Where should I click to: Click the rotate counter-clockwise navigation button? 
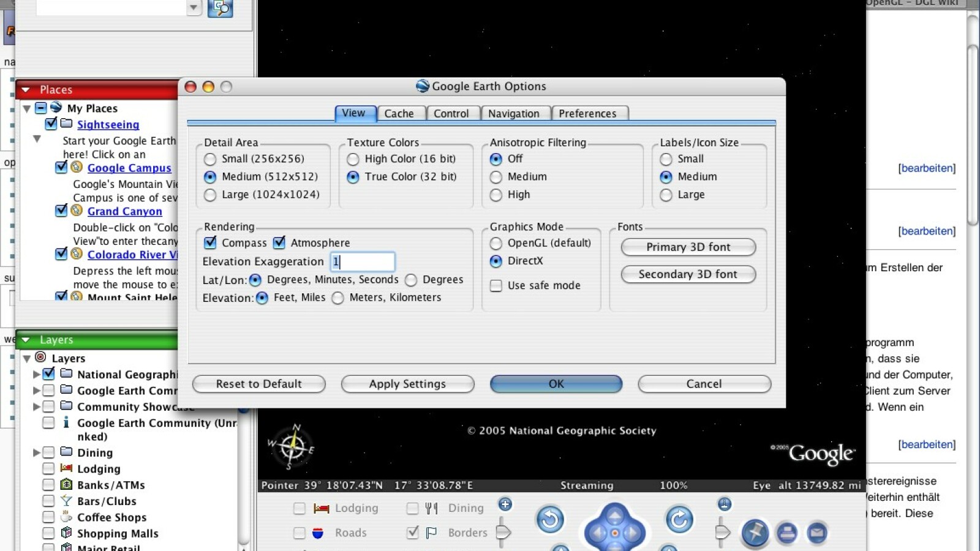(x=549, y=520)
